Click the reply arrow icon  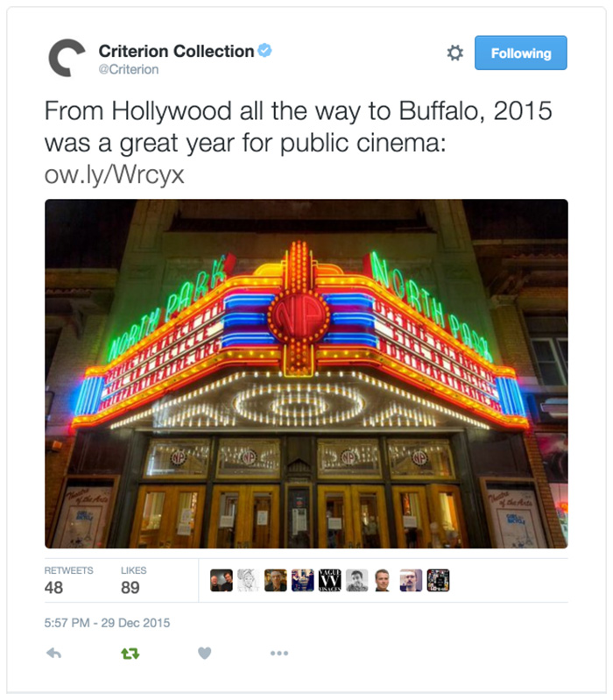[53, 654]
